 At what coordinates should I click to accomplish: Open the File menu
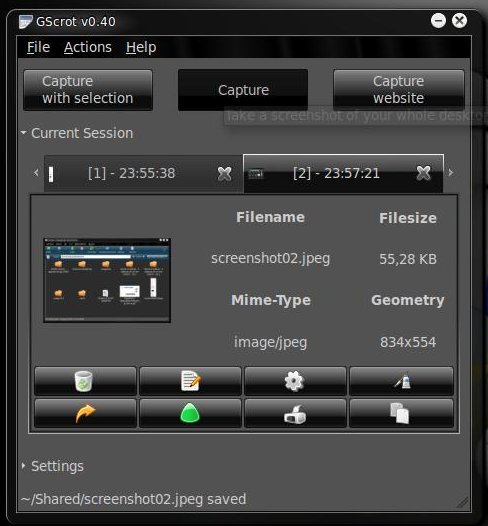[x=38, y=47]
